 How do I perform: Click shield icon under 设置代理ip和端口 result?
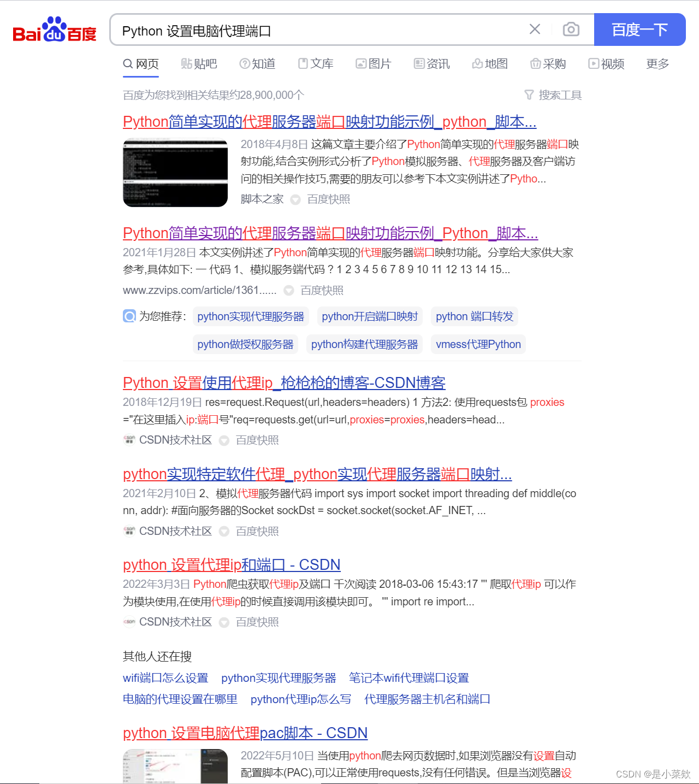point(224,622)
